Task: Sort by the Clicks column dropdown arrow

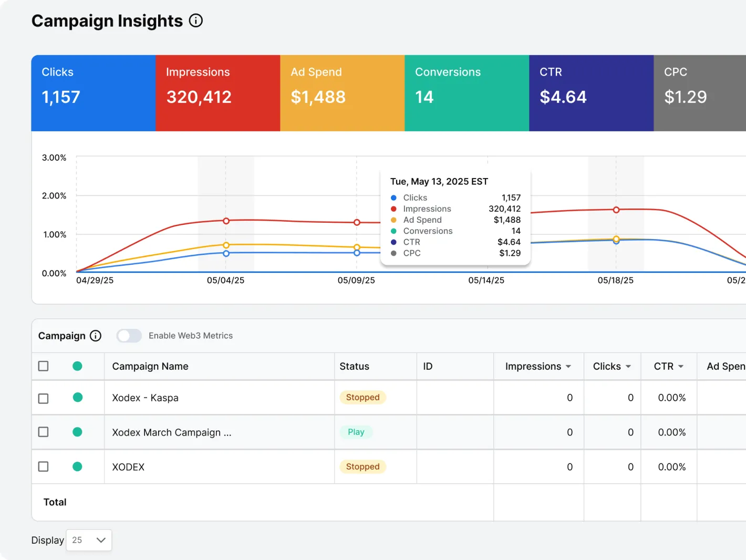Action: click(x=628, y=367)
